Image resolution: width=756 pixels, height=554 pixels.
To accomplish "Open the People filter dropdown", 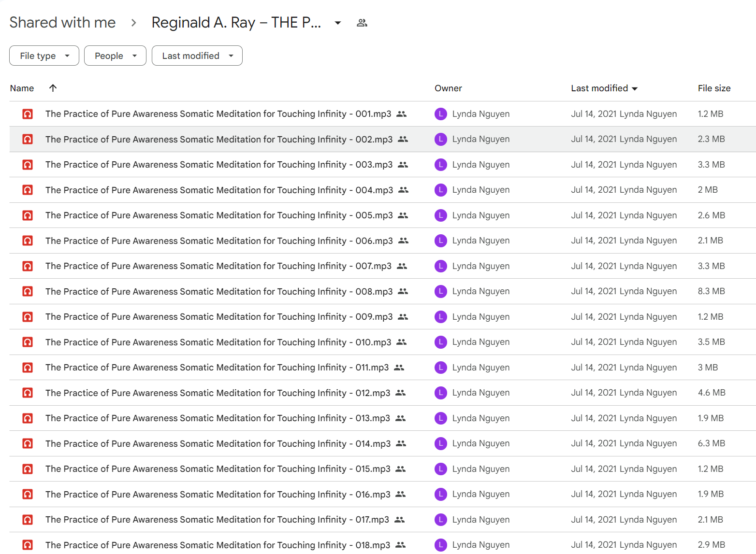I will tap(115, 56).
